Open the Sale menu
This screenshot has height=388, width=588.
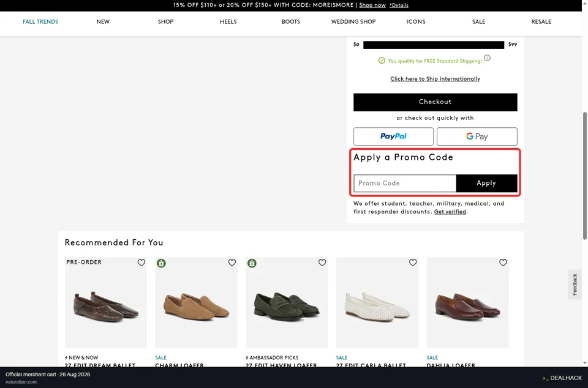tap(478, 21)
